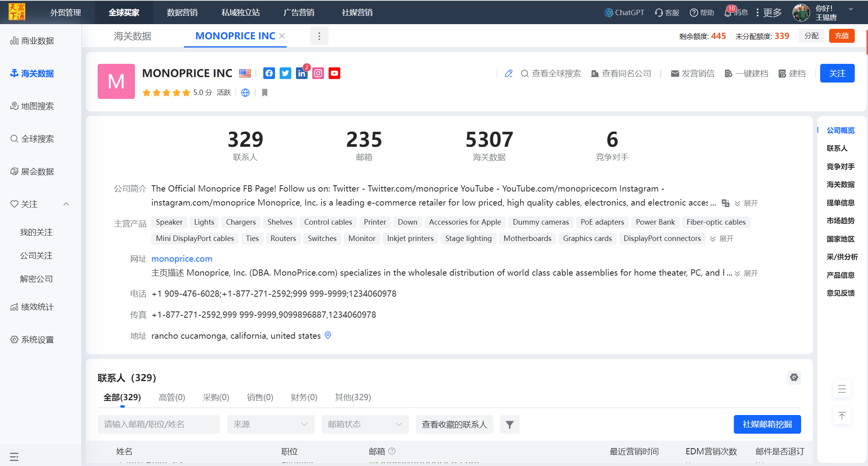Focus the contact search input field

click(x=159, y=424)
